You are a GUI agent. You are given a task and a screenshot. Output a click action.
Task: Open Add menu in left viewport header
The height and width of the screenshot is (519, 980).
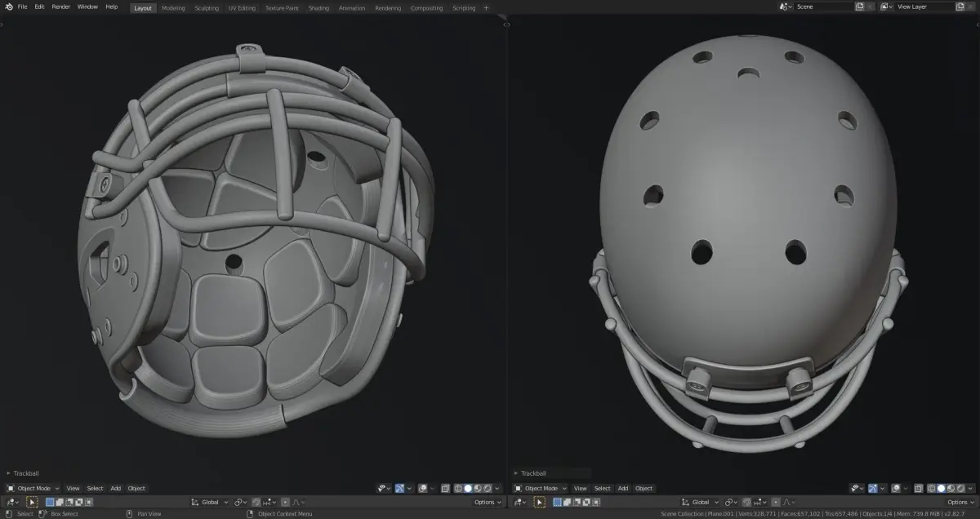[115, 488]
